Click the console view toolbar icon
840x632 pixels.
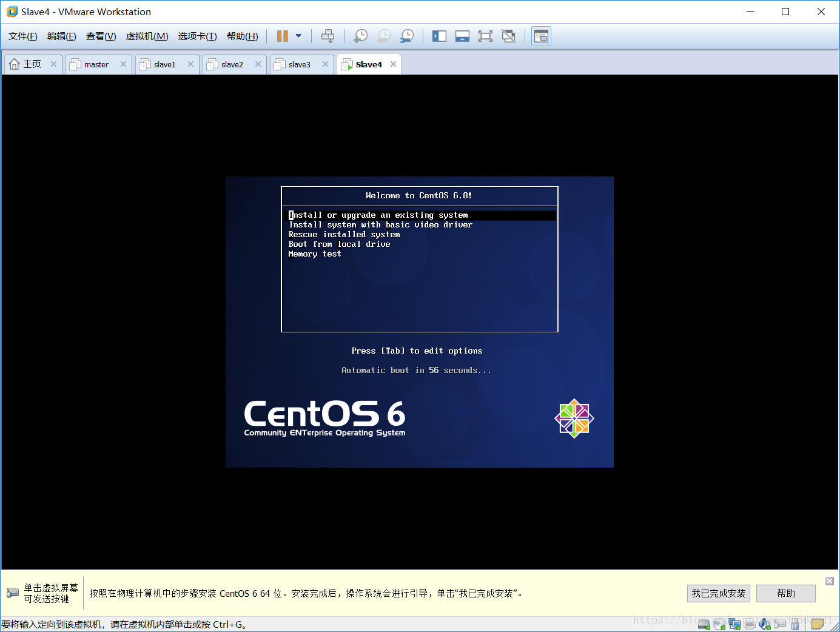click(541, 36)
